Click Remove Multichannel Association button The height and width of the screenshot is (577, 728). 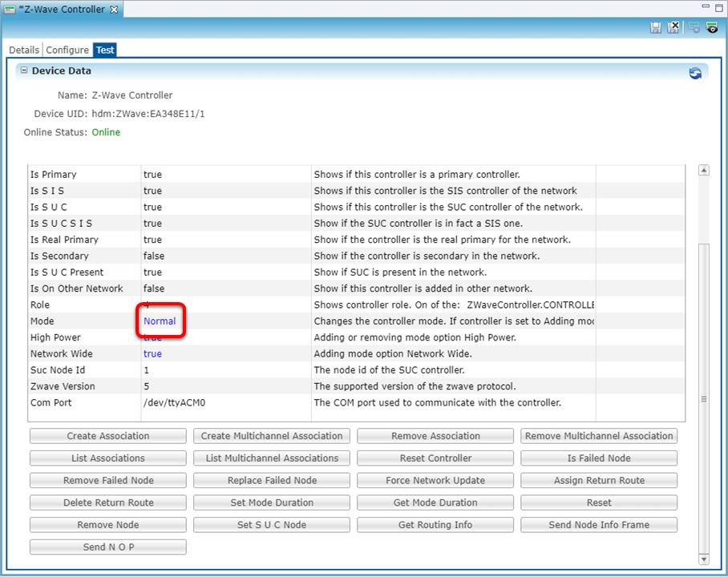click(x=599, y=436)
